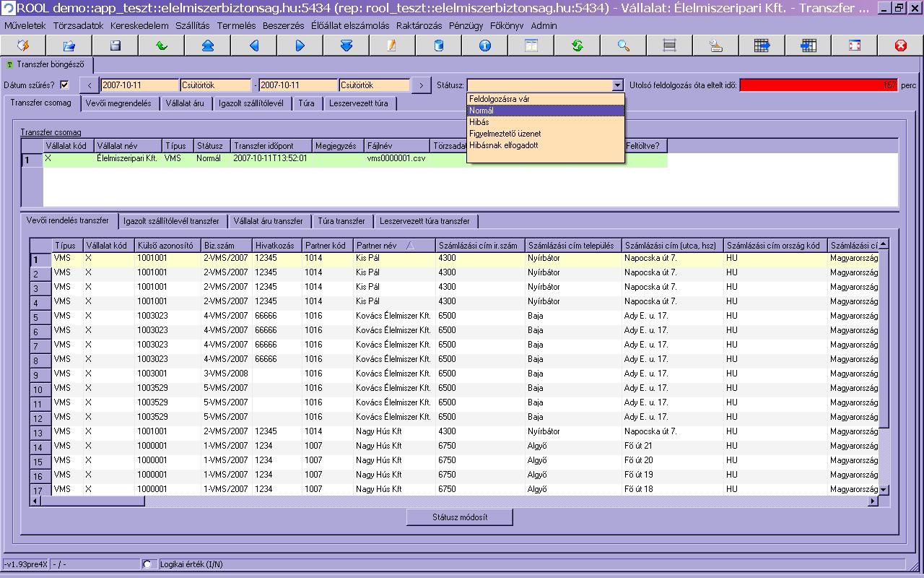Image resolution: width=924 pixels, height=578 pixels.
Task: Switch to the Igazolt szállítólevél tab
Action: click(250, 103)
